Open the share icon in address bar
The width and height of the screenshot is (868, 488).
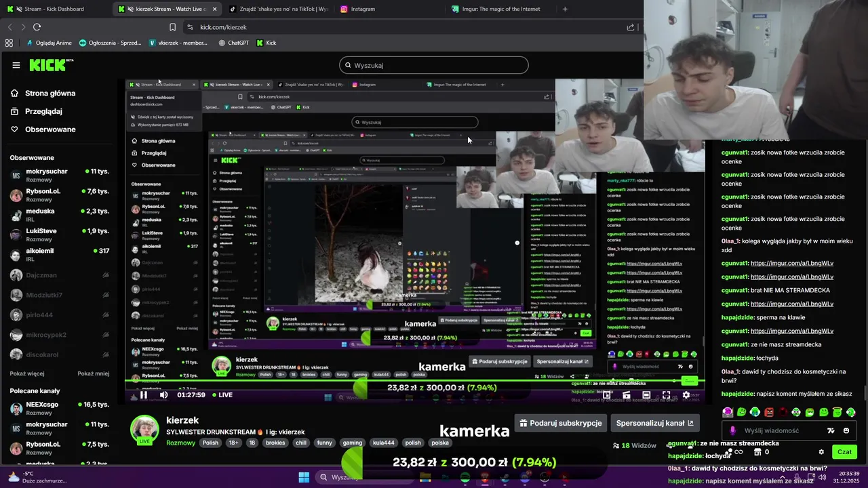[x=631, y=27]
